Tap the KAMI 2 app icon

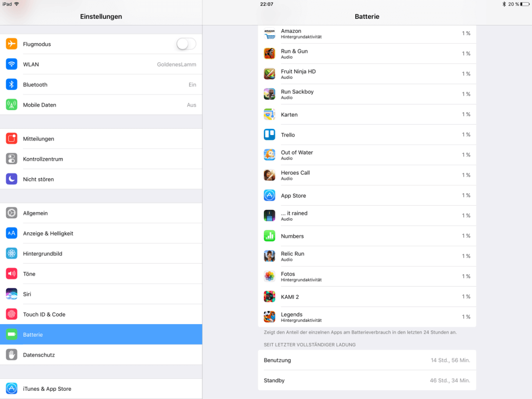tap(269, 297)
